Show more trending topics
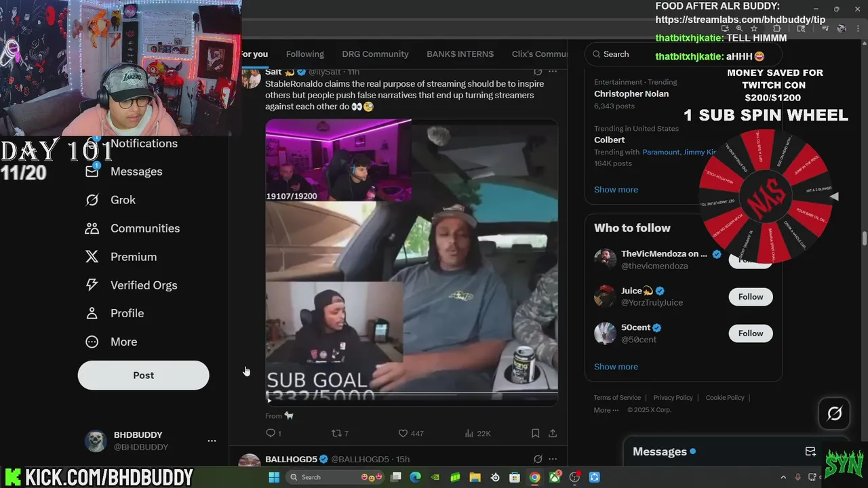The height and width of the screenshot is (488, 868). pyautogui.click(x=616, y=190)
